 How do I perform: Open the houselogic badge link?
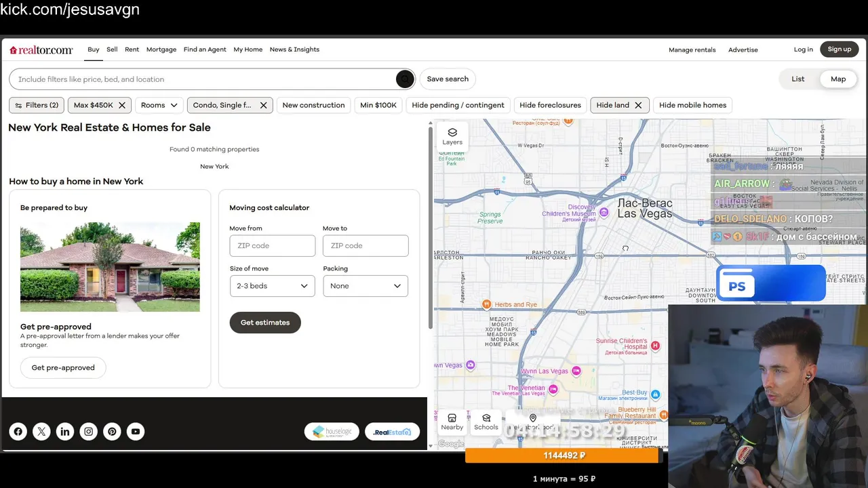coord(332,432)
